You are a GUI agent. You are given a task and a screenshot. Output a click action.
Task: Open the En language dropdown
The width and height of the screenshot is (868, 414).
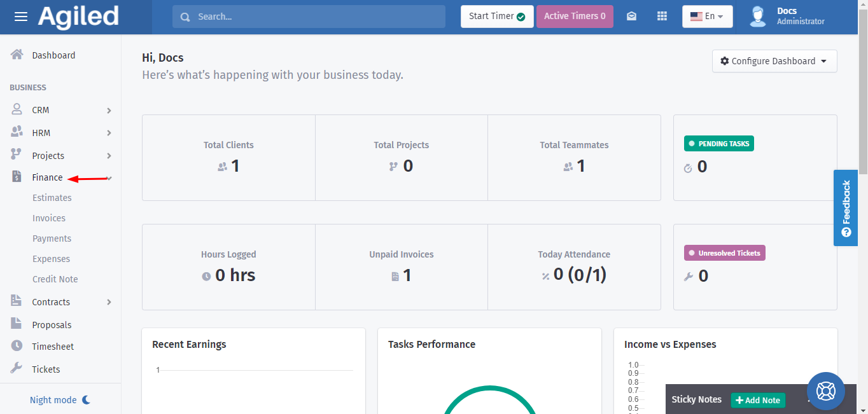[x=707, y=17]
